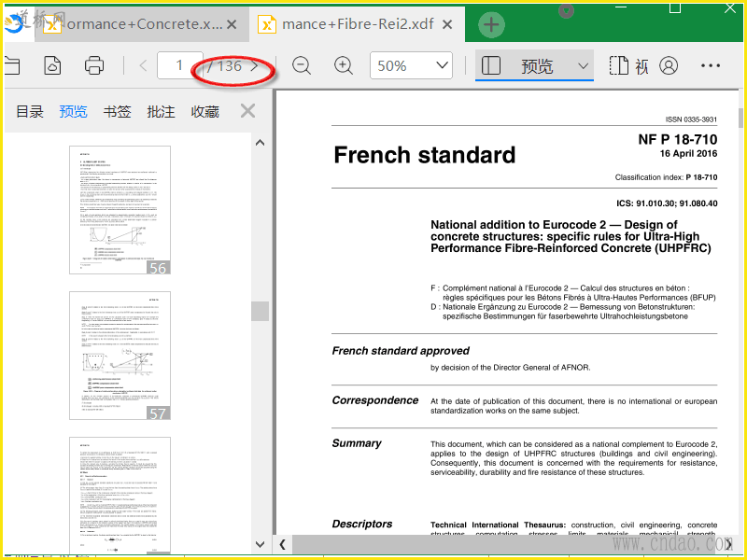Switch to the 书签 tab
The image size is (747, 560).
point(118,111)
